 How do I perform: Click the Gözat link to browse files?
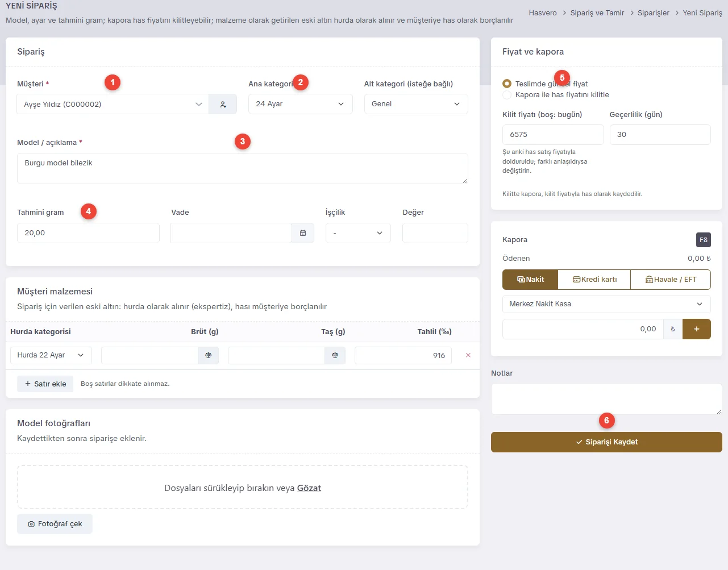coord(309,488)
